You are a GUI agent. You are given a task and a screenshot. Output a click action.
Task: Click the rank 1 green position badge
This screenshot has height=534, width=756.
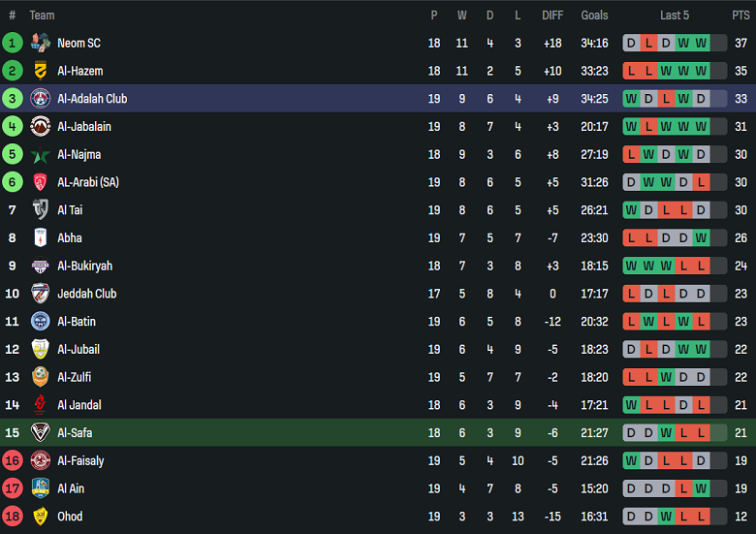pos(13,43)
